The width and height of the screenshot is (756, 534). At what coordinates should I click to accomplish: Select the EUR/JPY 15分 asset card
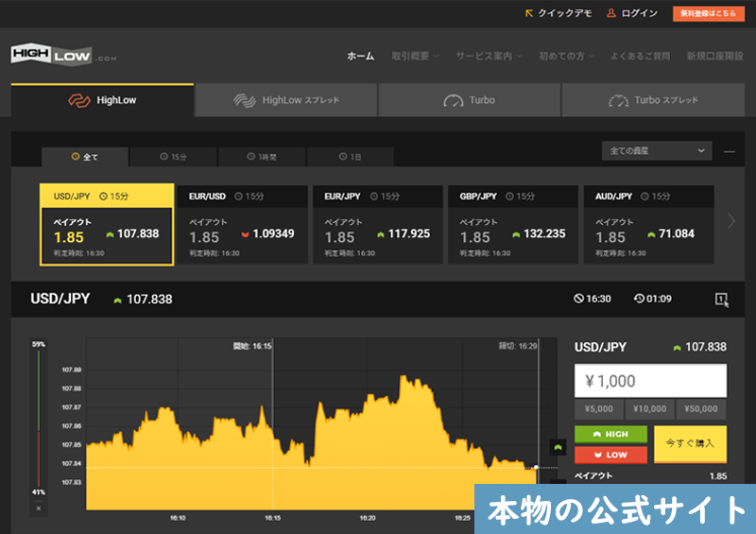[377, 224]
